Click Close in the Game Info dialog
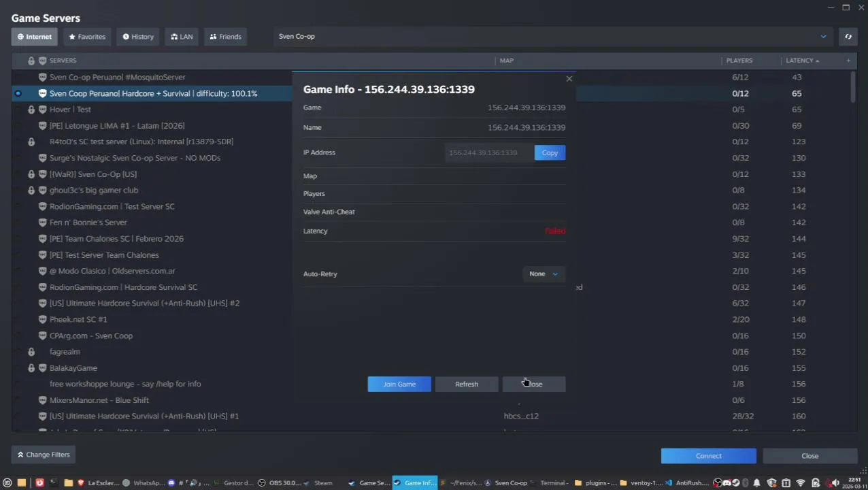Image resolution: width=868 pixels, height=490 pixels. (534, 385)
